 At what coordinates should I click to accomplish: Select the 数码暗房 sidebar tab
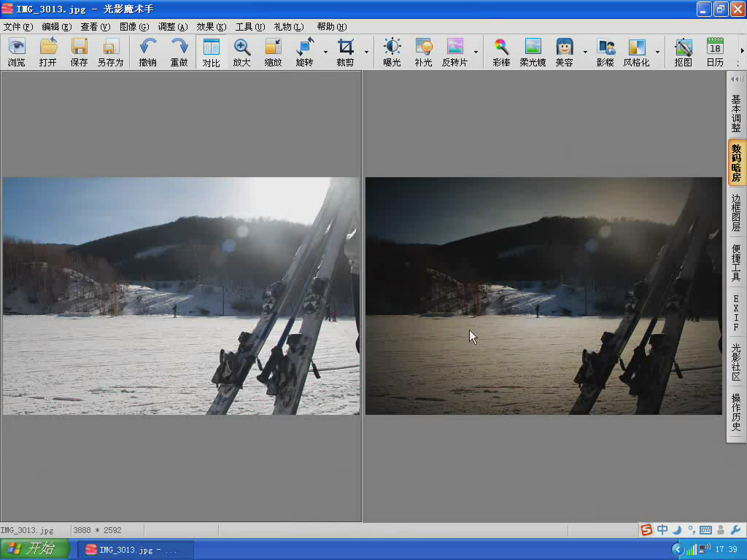(x=736, y=163)
